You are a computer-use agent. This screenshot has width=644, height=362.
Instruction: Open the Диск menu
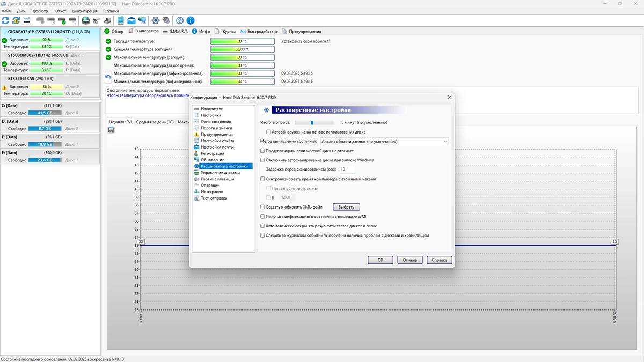[21, 11]
